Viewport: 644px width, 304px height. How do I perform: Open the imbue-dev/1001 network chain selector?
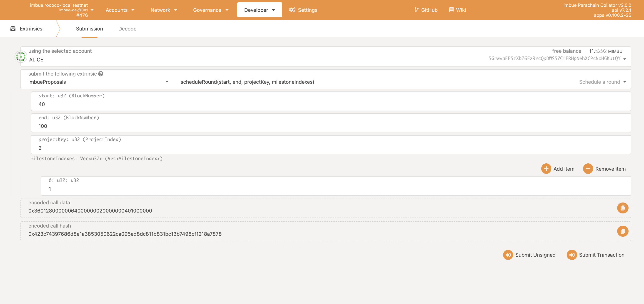(x=92, y=10)
